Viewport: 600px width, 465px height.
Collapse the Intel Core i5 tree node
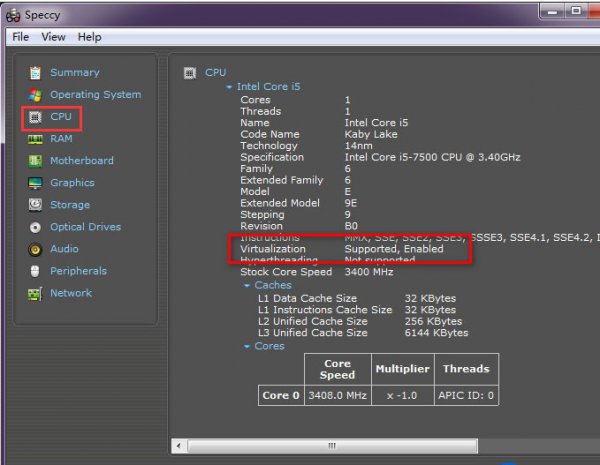[x=229, y=87]
